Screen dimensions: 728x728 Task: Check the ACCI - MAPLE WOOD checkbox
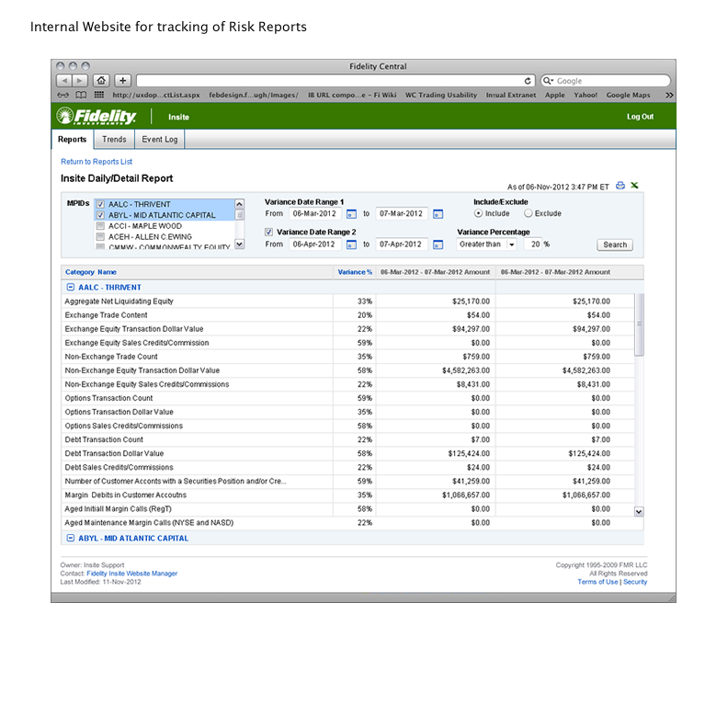point(101,225)
